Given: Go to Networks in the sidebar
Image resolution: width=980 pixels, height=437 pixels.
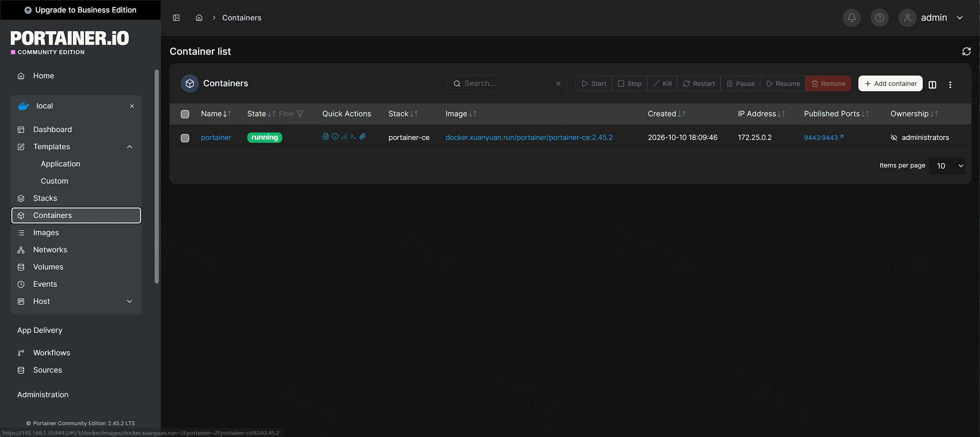Looking at the screenshot, I should (x=76, y=250).
